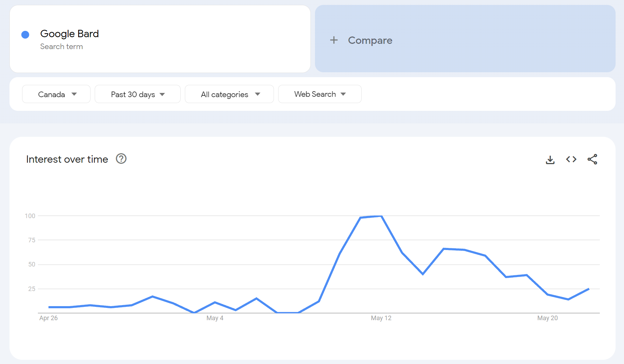Click the Apr 26 axis label
This screenshot has height=364, width=624.
[48, 318]
